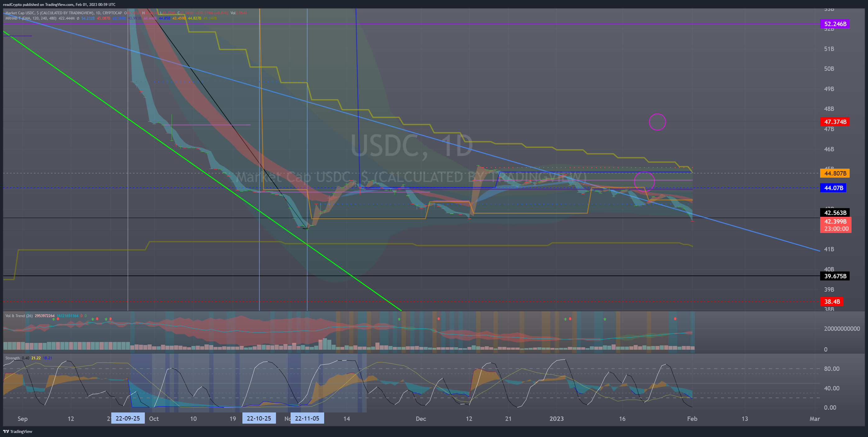868x437 pixels.
Task: Click the red 47.374B price label
Action: coord(835,121)
